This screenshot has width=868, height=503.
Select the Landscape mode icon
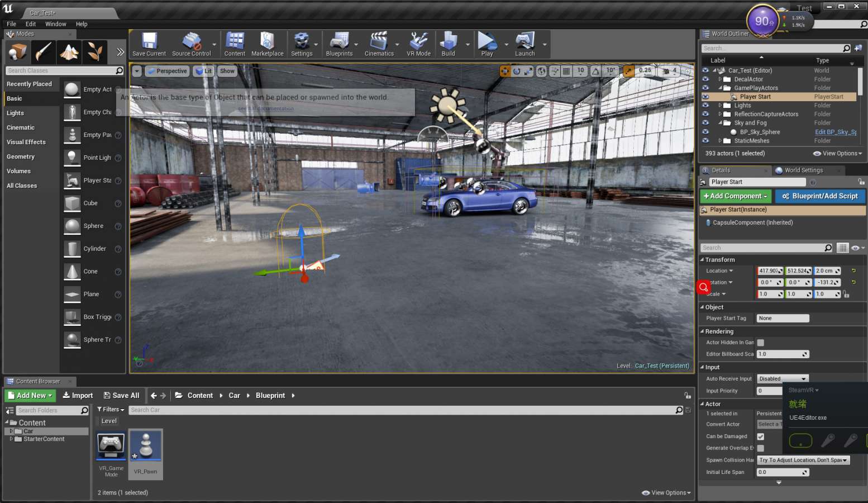[69, 53]
